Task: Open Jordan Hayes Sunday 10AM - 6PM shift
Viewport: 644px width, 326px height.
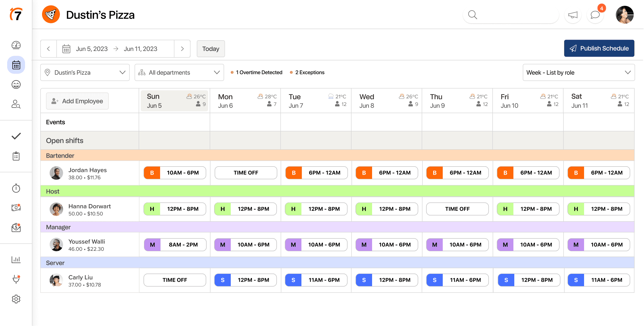Action: pos(175,173)
